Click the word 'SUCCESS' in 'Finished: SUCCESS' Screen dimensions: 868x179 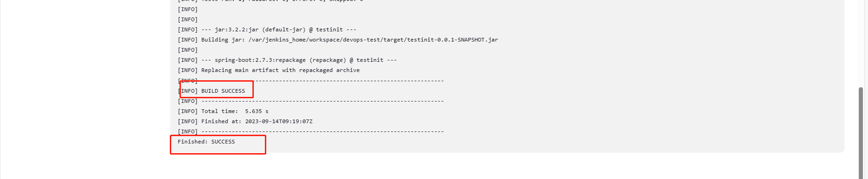[x=223, y=142]
